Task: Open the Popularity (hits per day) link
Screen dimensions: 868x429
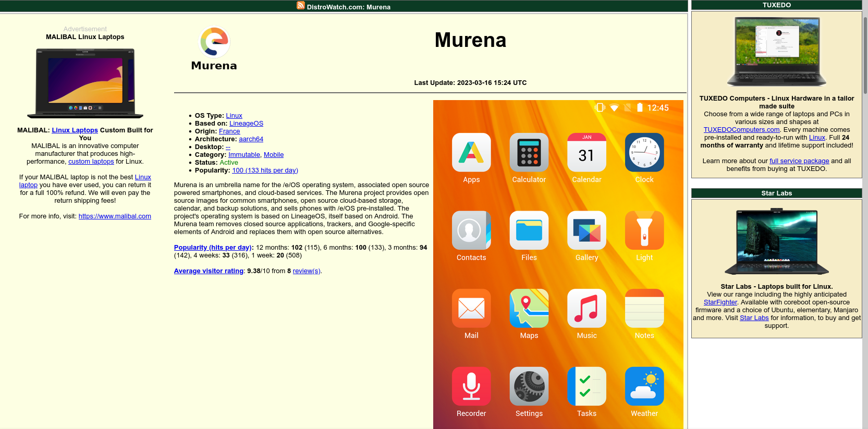Action: pos(213,248)
